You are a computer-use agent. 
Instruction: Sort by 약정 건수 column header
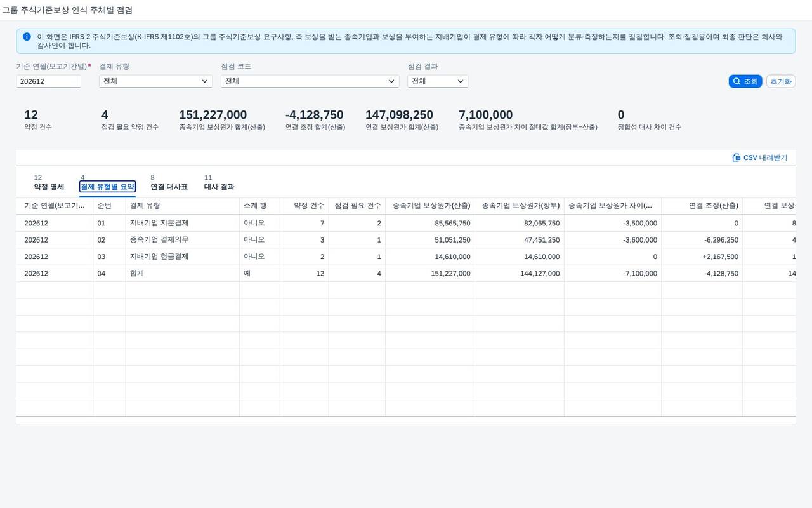click(x=304, y=206)
